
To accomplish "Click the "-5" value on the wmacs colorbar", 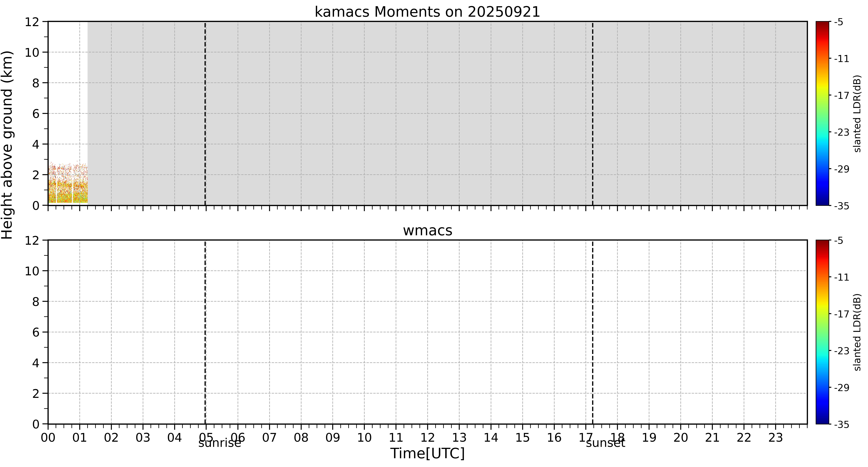I will (839, 241).
